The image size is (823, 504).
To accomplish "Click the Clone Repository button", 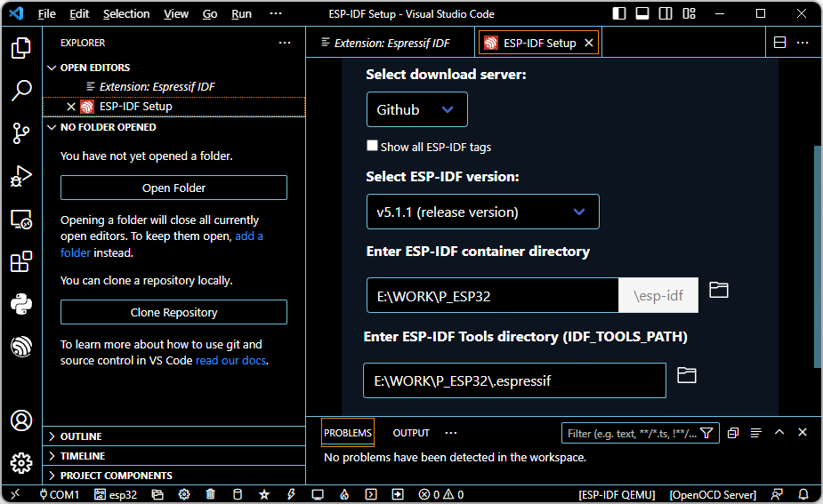I will (x=173, y=313).
